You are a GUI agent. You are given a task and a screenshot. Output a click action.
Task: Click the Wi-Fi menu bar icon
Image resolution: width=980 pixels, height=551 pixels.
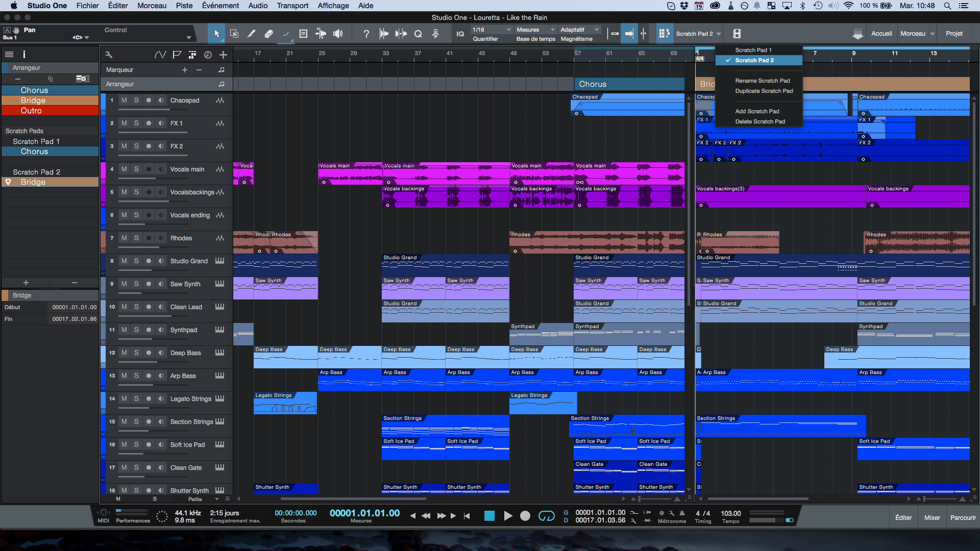click(x=848, y=6)
